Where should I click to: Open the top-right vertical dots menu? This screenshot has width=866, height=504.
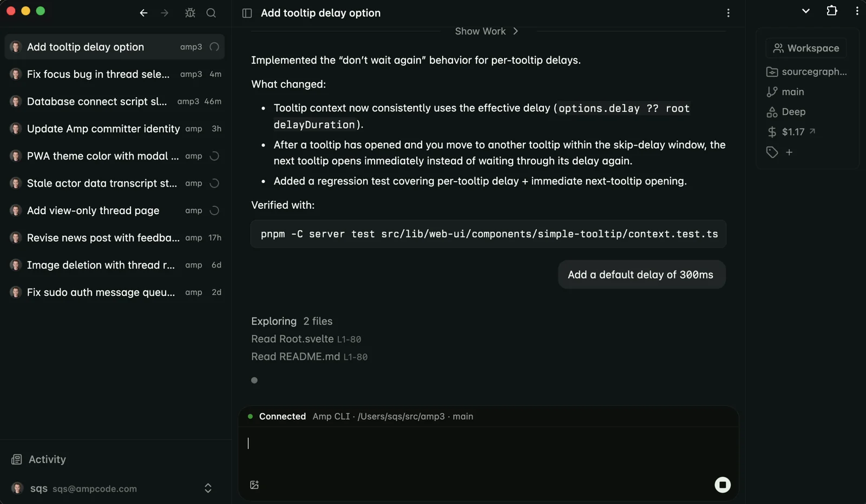[x=857, y=10]
